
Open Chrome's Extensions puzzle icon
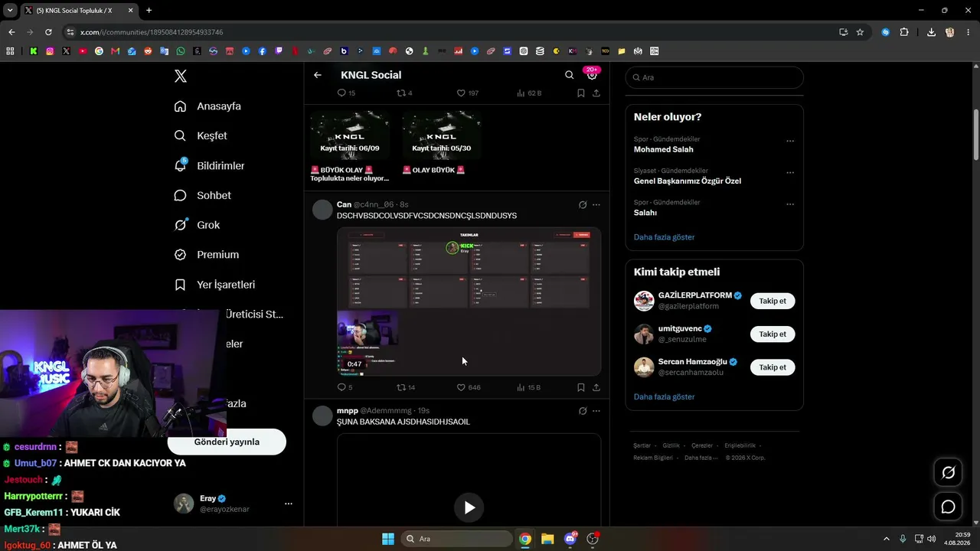pos(904,32)
